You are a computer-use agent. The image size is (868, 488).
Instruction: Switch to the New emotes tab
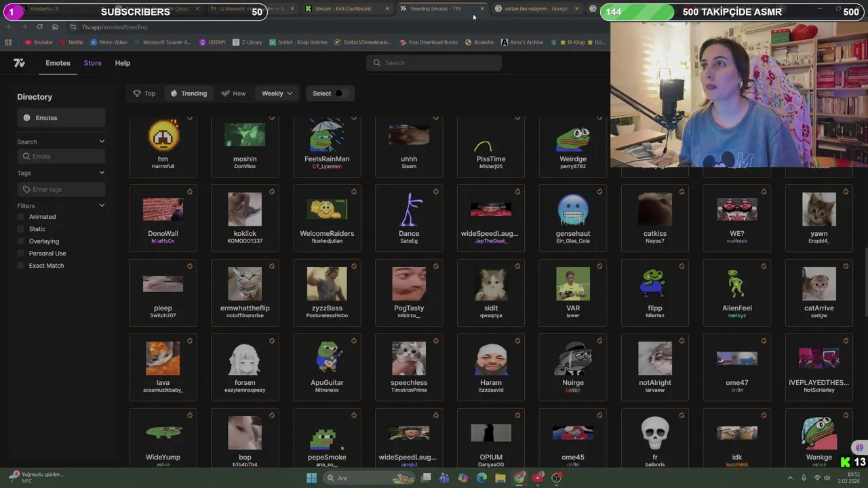233,94
